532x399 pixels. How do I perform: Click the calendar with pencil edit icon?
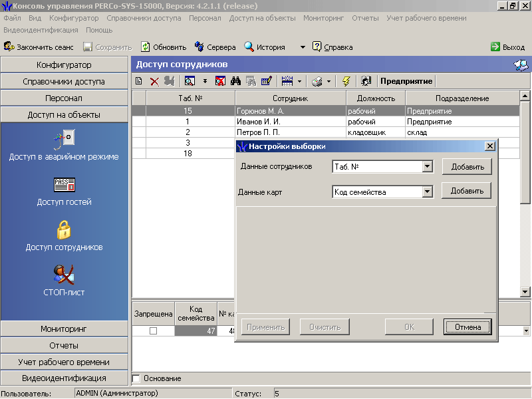point(267,81)
